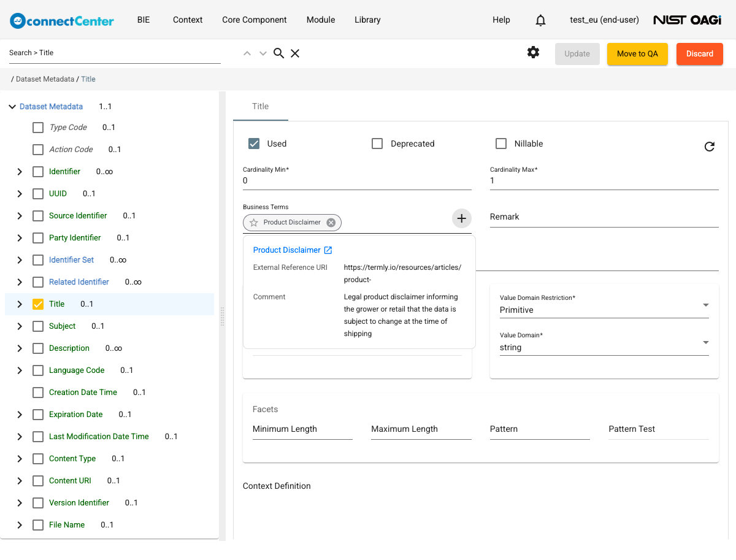The width and height of the screenshot is (736, 560).
Task: Open the test_eu (end-user) account menu
Action: pos(604,20)
